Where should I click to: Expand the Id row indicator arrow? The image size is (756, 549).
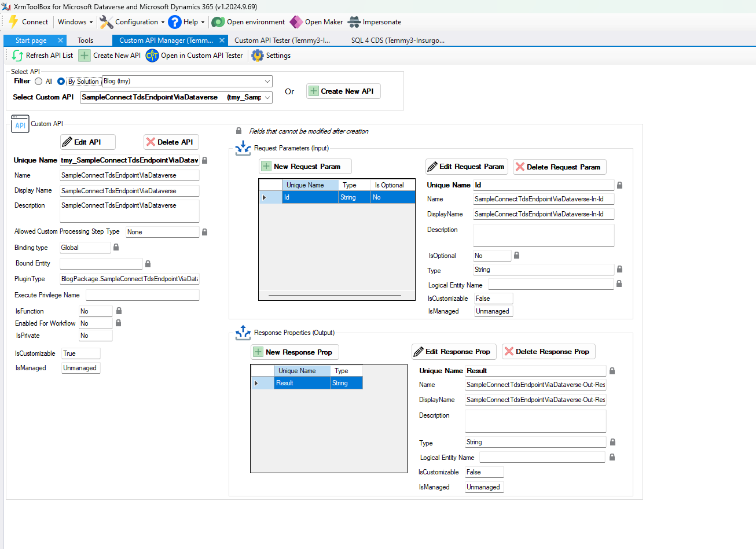click(x=265, y=197)
